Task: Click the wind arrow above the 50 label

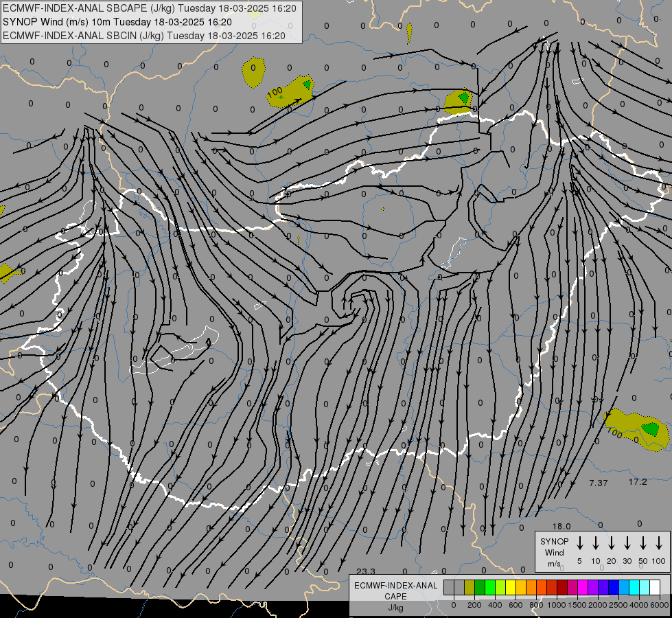Action: pos(643,543)
